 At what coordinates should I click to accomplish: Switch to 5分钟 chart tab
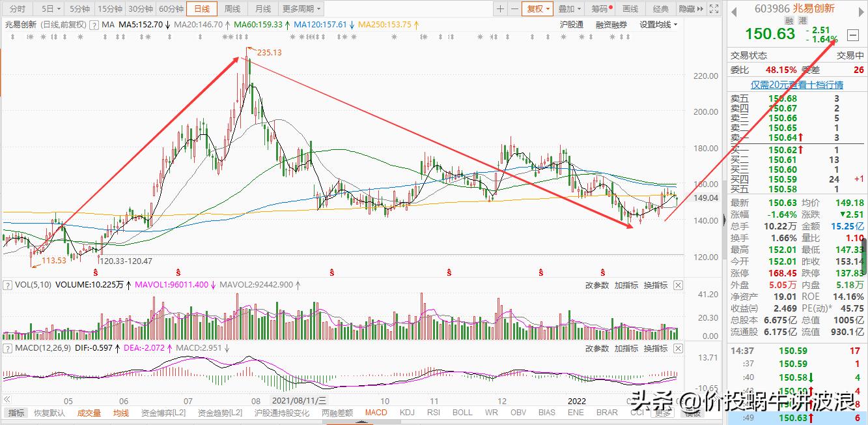[80, 9]
